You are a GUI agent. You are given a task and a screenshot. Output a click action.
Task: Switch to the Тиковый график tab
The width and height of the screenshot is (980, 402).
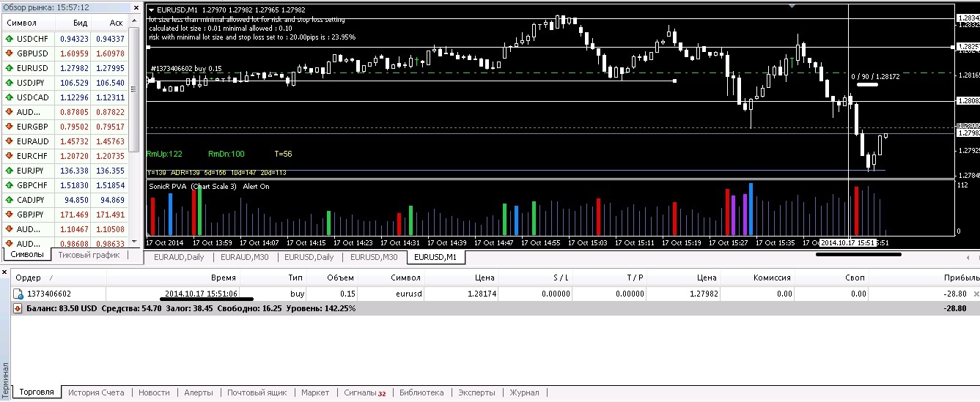(x=89, y=255)
